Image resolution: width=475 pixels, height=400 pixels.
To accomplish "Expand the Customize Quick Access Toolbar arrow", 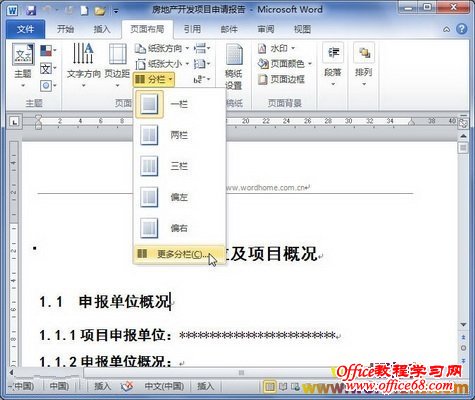I will pyautogui.click(x=116, y=11).
